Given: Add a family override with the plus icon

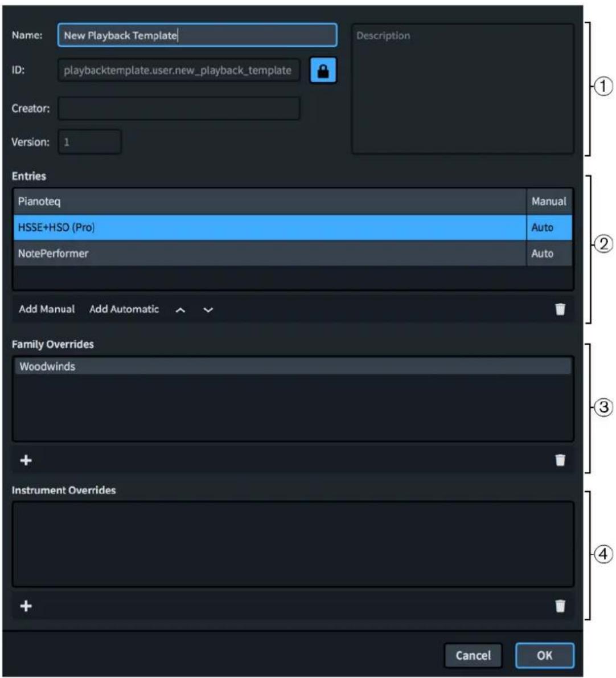Looking at the screenshot, I should click(26, 460).
